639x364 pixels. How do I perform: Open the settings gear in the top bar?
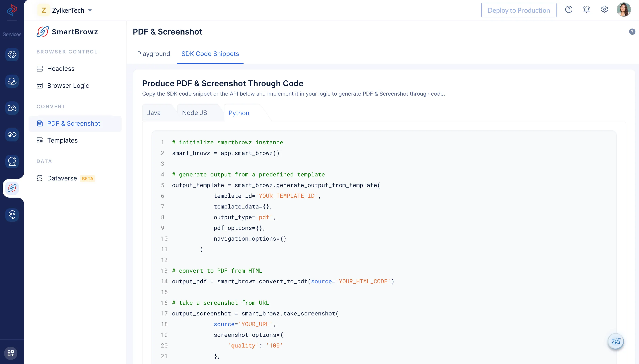tap(604, 10)
